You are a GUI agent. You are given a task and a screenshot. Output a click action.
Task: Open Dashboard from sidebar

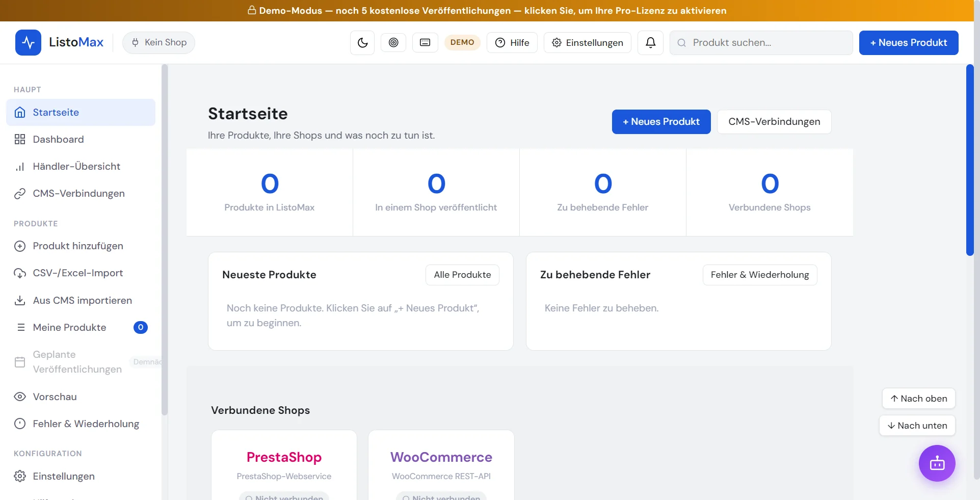point(81,140)
